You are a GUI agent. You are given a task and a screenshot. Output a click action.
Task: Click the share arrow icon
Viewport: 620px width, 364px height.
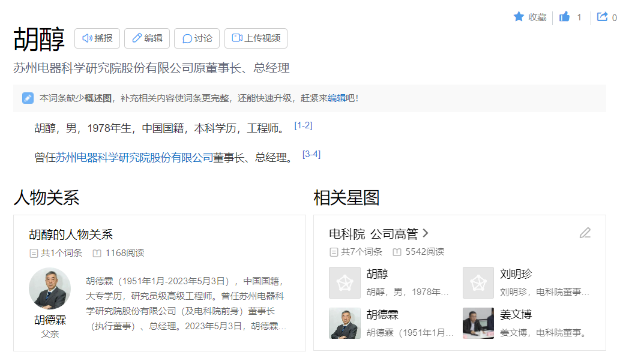click(602, 17)
